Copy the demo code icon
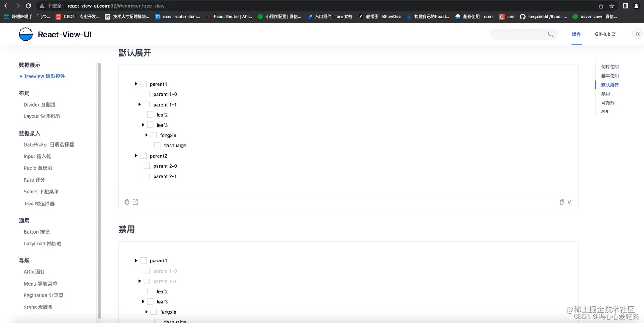 pos(562,202)
